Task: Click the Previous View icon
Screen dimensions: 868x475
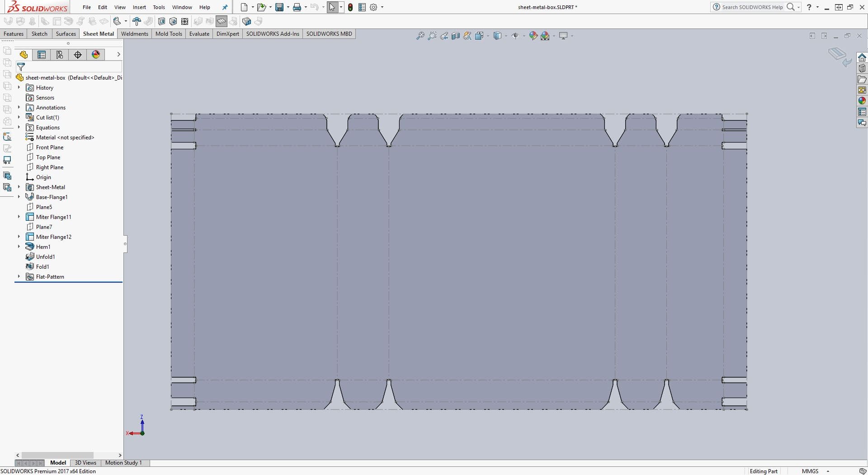Action: [444, 36]
